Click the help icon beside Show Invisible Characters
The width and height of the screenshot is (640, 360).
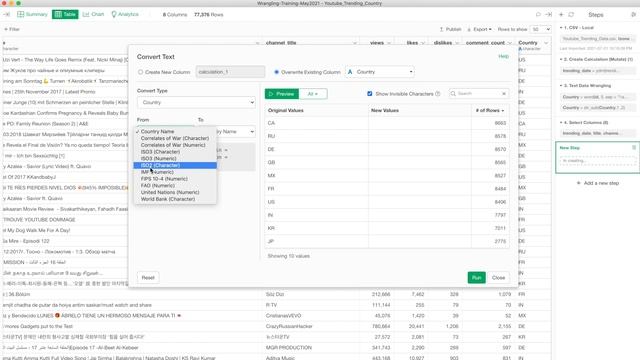click(438, 94)
